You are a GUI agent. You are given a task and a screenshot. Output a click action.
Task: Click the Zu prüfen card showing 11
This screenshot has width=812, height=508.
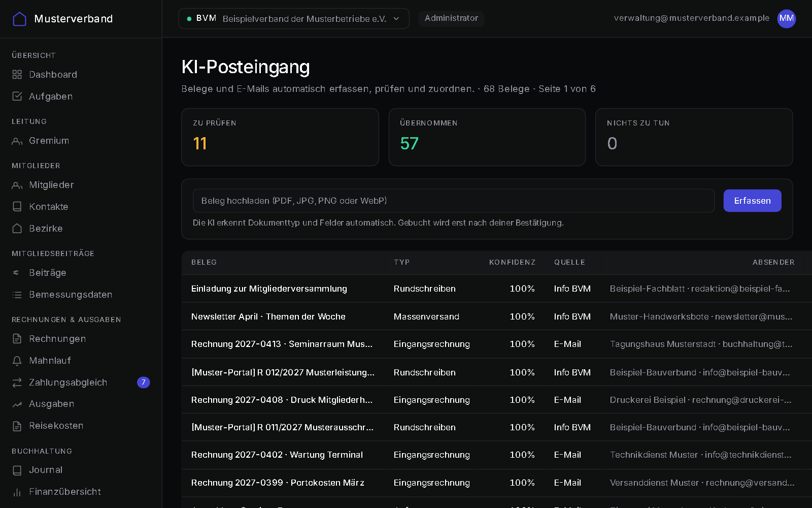280,137
